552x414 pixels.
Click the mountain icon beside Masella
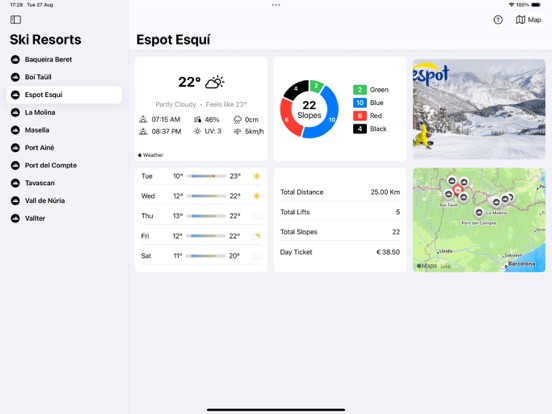point(15,130)
